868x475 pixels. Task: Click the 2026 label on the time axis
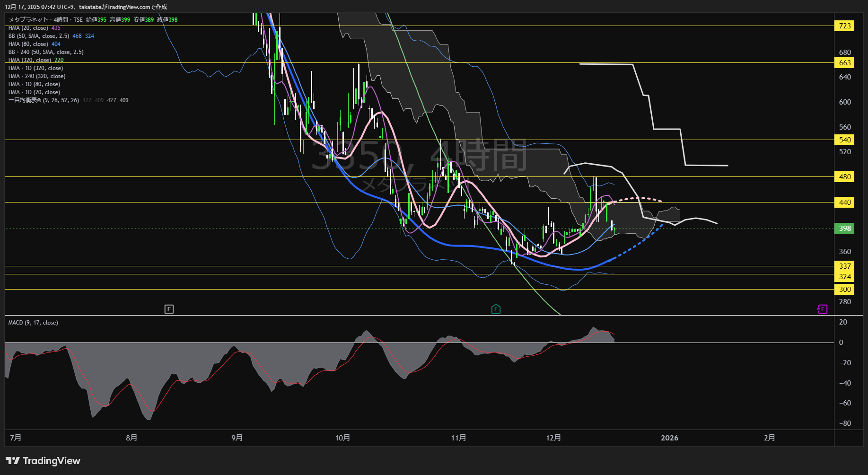click(669, 438)
